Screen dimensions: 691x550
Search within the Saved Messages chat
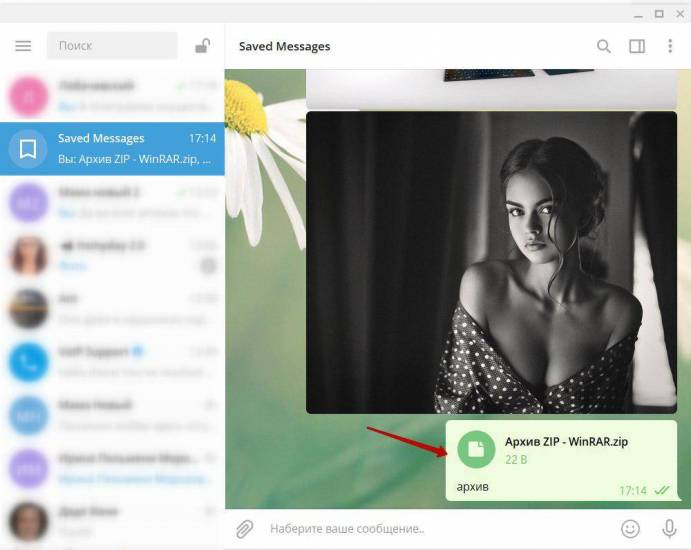(603, 46)
